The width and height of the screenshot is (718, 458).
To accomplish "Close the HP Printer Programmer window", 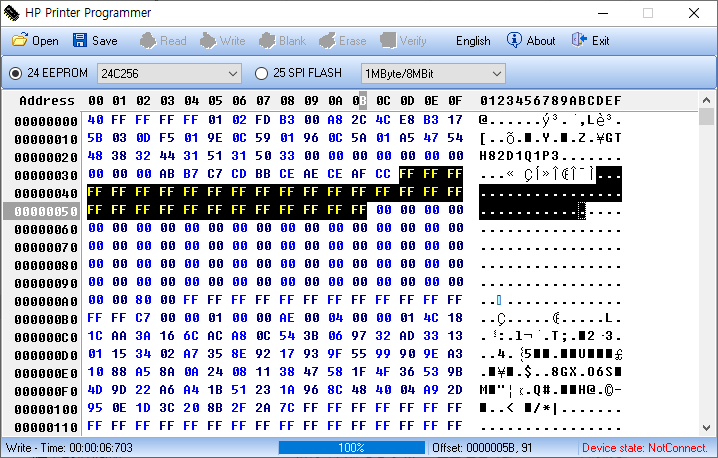I will tap(694, 13).
